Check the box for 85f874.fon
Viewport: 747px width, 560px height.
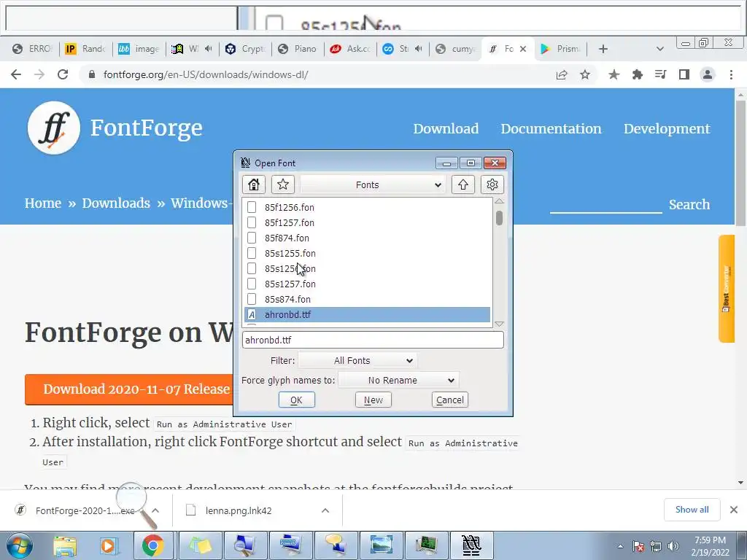252,238
